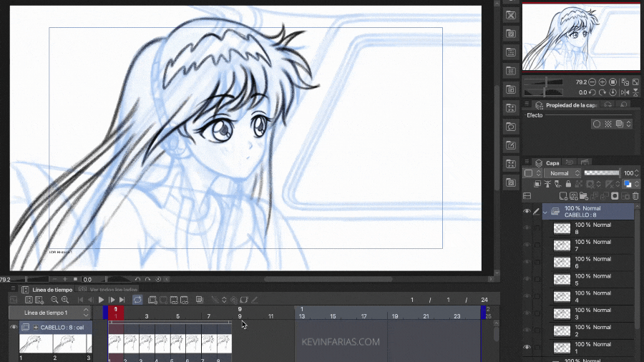The image size is (644, 362).
Task: Toggle clip to layer below
Action: click(x=537, y=185)
